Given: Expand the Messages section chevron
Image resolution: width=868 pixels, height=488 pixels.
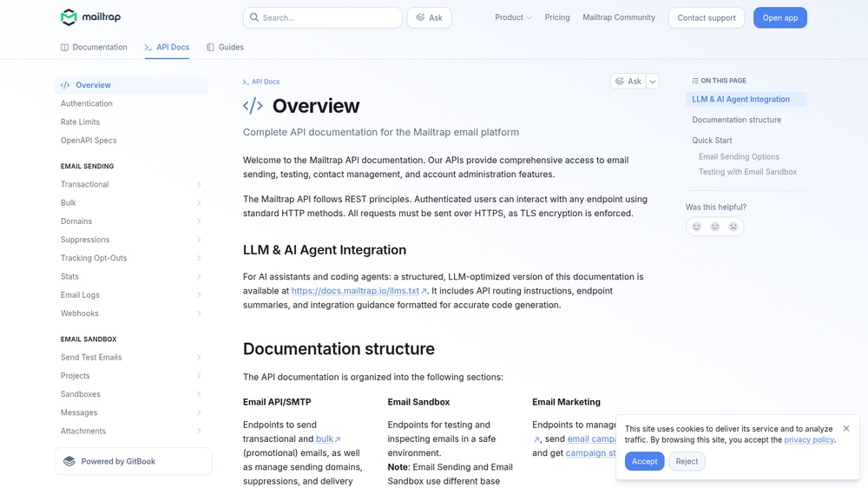Looking at the screenshot, I should [198, 412].
